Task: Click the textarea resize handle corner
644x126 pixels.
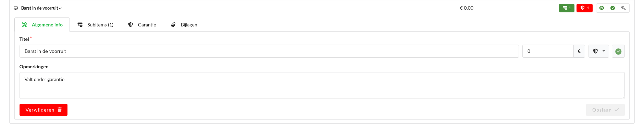Action: point(623,97)
